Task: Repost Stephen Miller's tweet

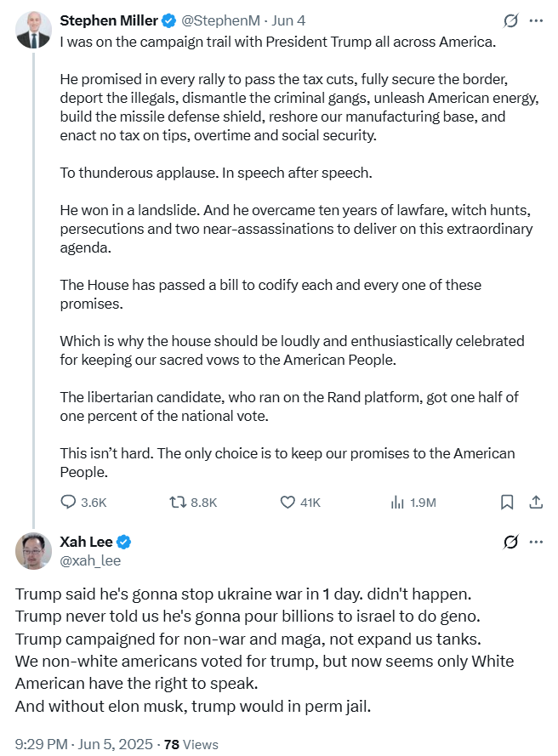Action: click(x=179, y=502)
